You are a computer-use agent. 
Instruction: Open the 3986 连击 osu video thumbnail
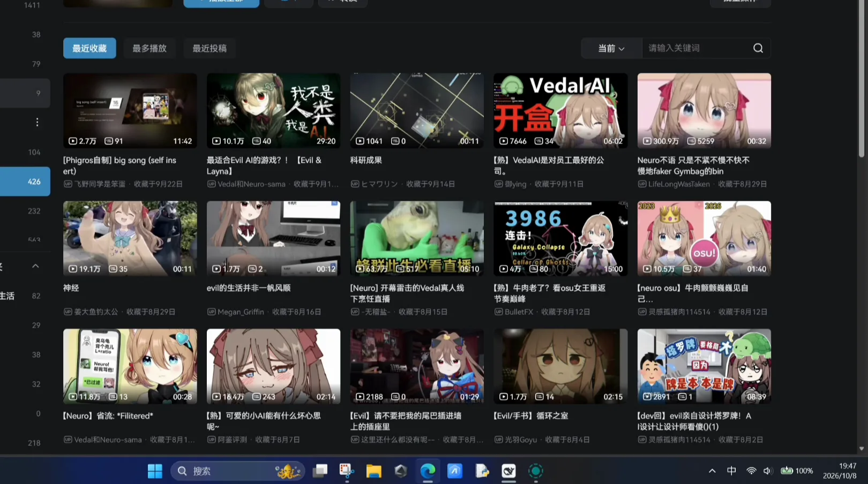(560, 239)
